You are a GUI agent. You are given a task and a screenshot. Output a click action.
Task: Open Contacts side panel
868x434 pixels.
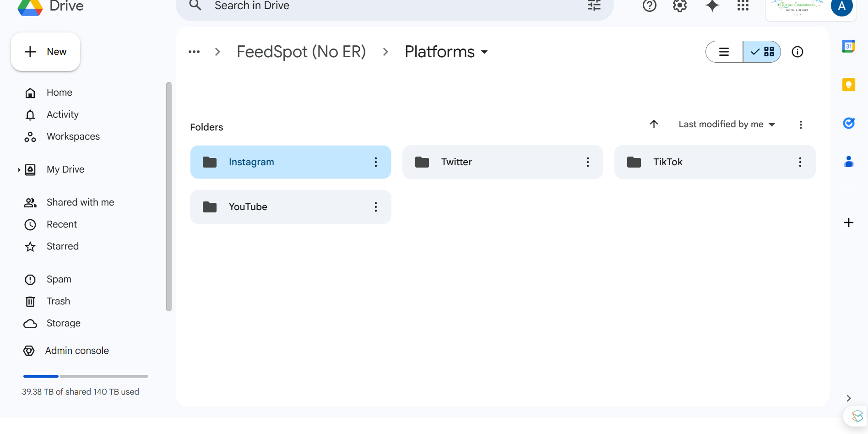(849, 162)
